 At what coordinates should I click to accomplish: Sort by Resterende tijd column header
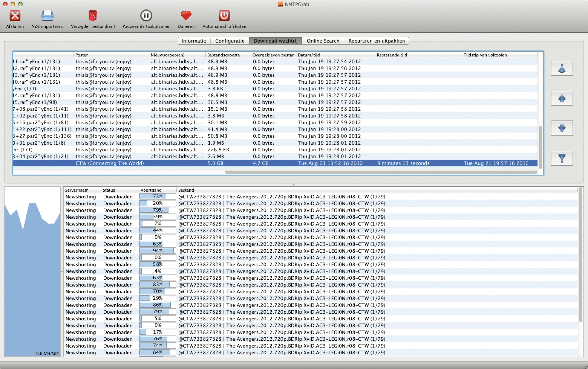click(x=392, y=55)
